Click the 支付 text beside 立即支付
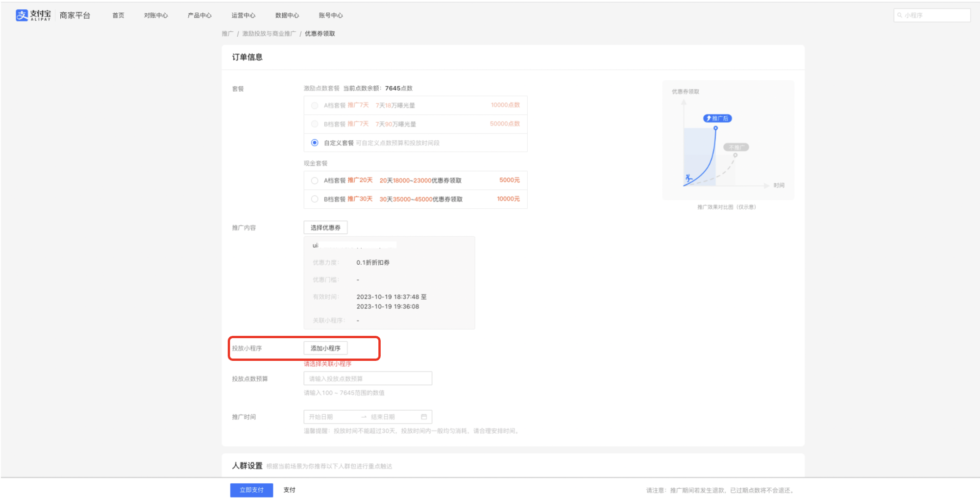980x502 pixels. 290,490
